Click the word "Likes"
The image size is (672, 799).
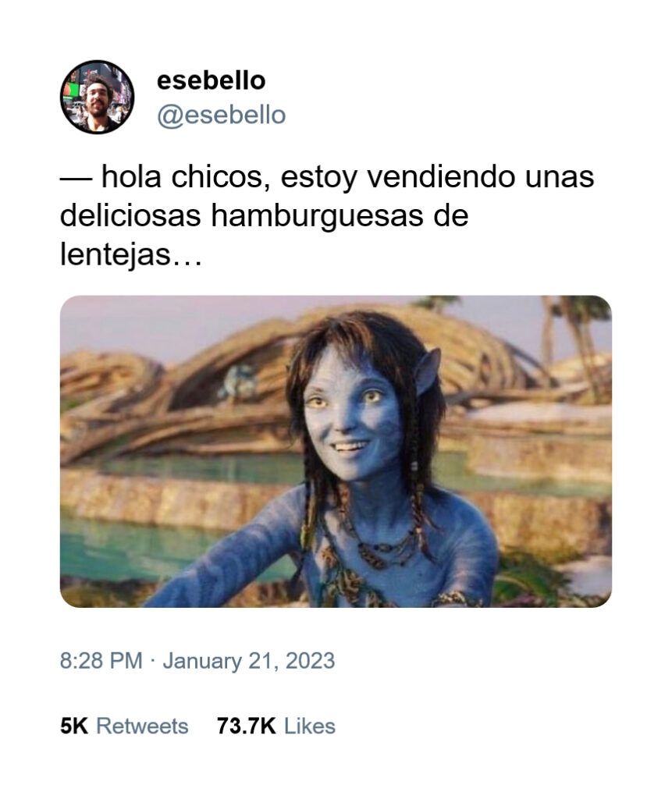pyautogui.click(x=310, y=726)
